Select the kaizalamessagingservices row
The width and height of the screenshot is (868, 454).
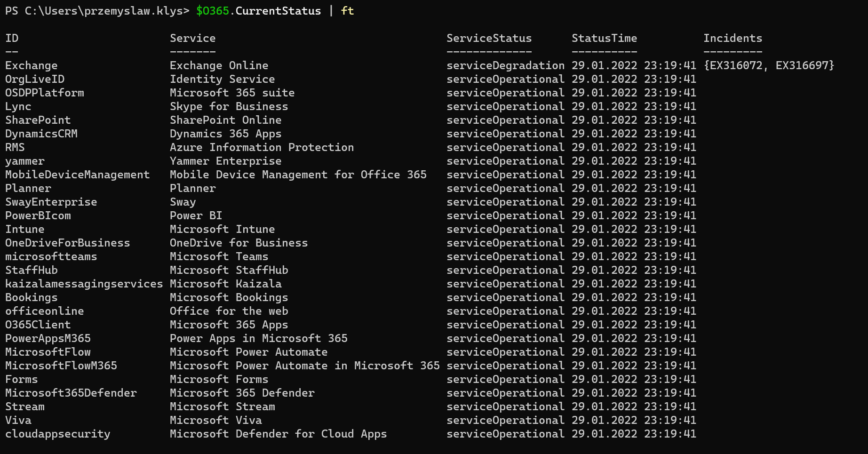84,284
